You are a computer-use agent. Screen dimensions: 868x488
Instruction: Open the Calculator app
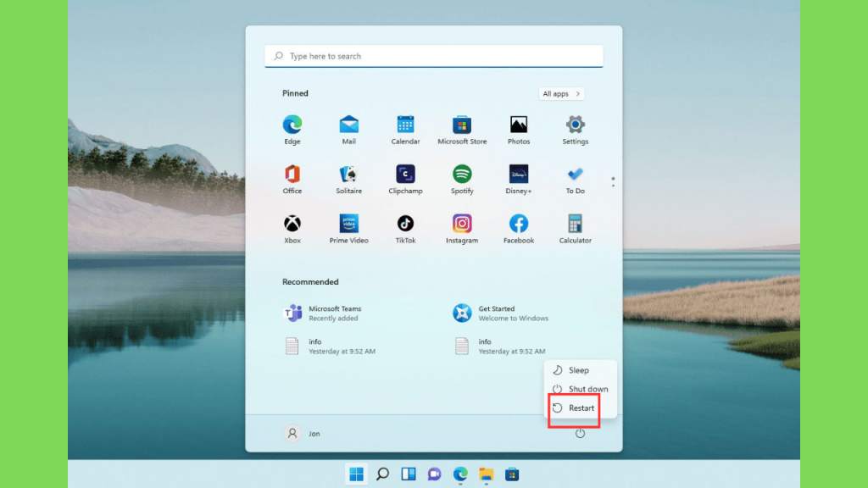click(x=576, y=229)
